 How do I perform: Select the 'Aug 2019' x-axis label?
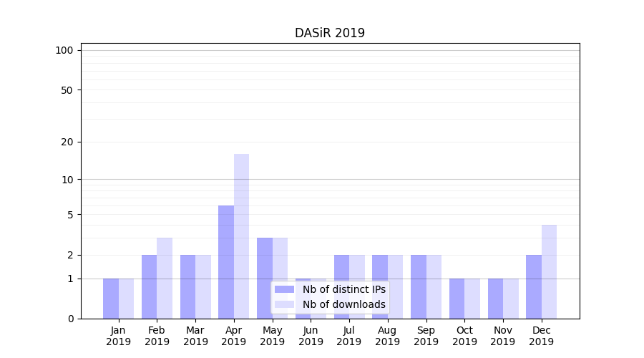click(x=387, y=336)
